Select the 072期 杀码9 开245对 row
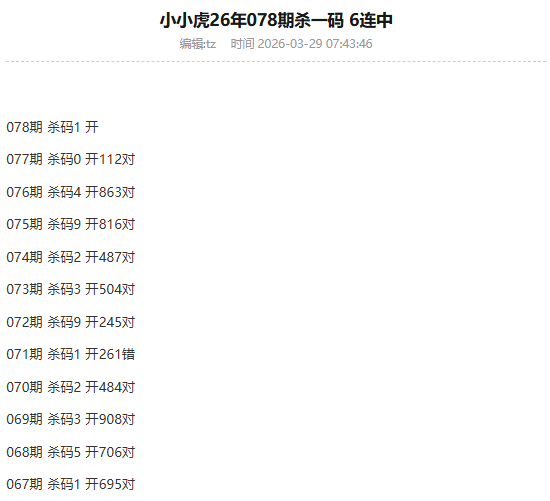Viewport: 550px width, 501px height. [71, 322]
